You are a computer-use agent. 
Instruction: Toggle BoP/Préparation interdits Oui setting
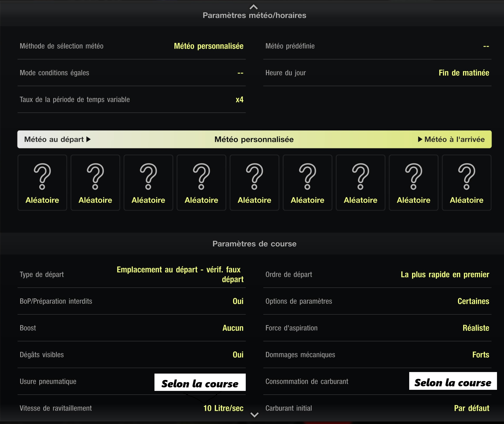click(238, 301)
